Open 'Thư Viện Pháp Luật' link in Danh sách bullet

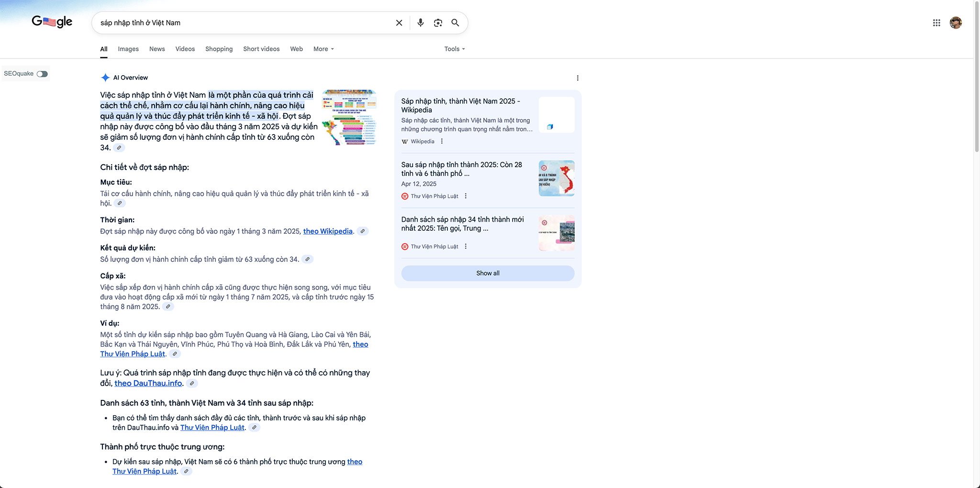click(x=212, y=428)
